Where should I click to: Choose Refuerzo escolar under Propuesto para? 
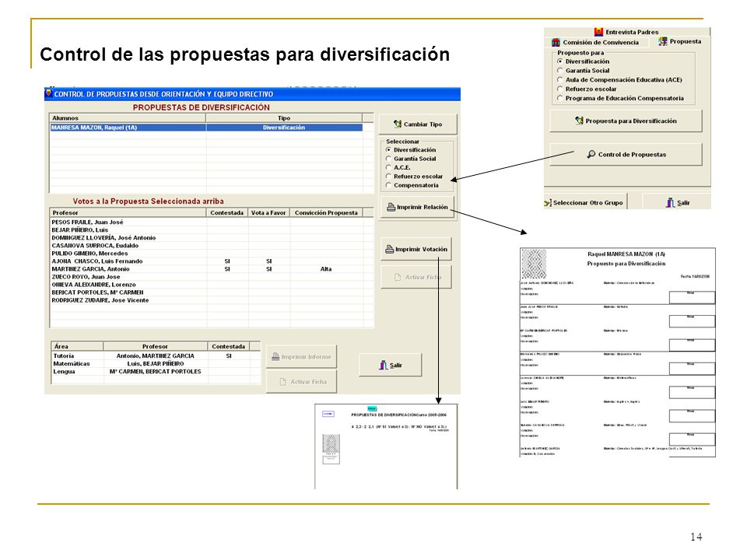click(560, 89)
